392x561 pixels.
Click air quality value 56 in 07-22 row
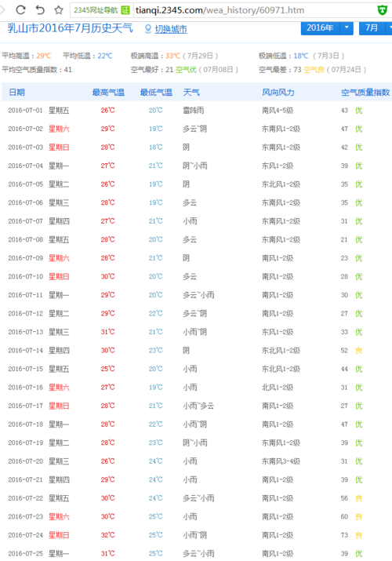(344, 498)
